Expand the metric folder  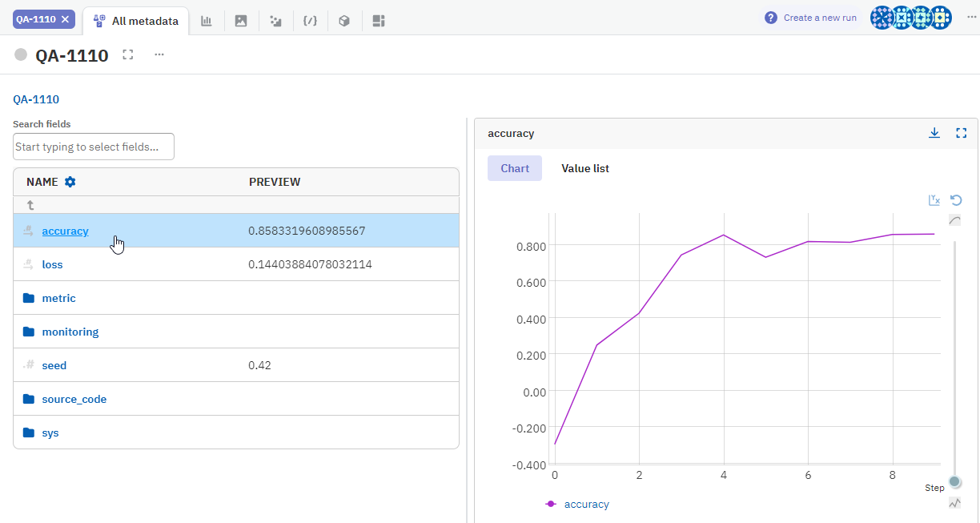pyautogui.click(x=58, y=298)
